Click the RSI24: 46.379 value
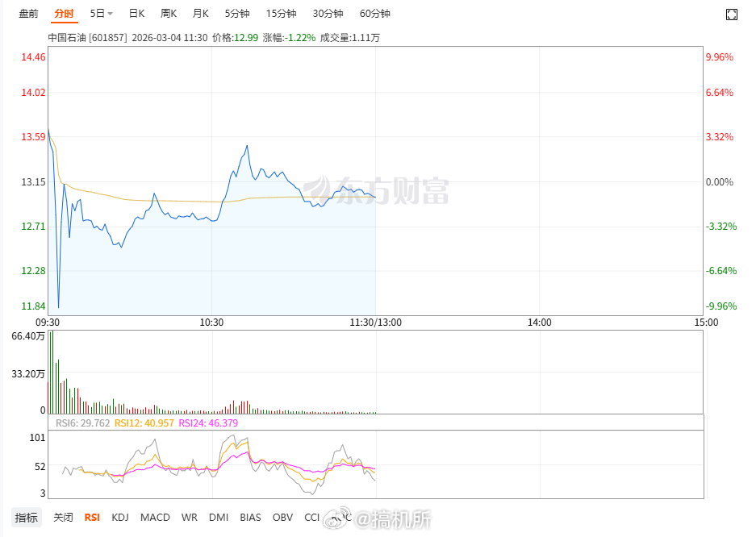The width and height of the screenshot is (756, 537). [x=208, y=423]
